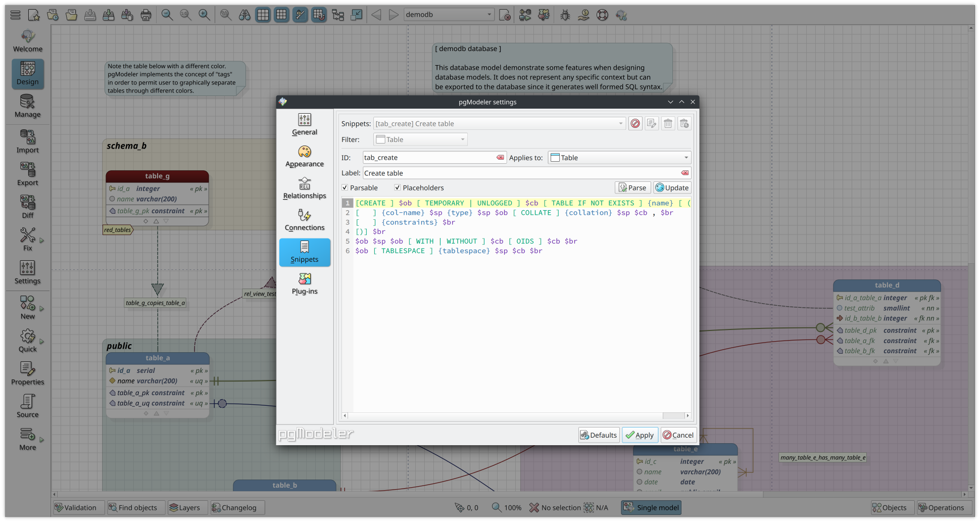
Task: Open the Diff tool in sidebar
Action: [28, 207]
